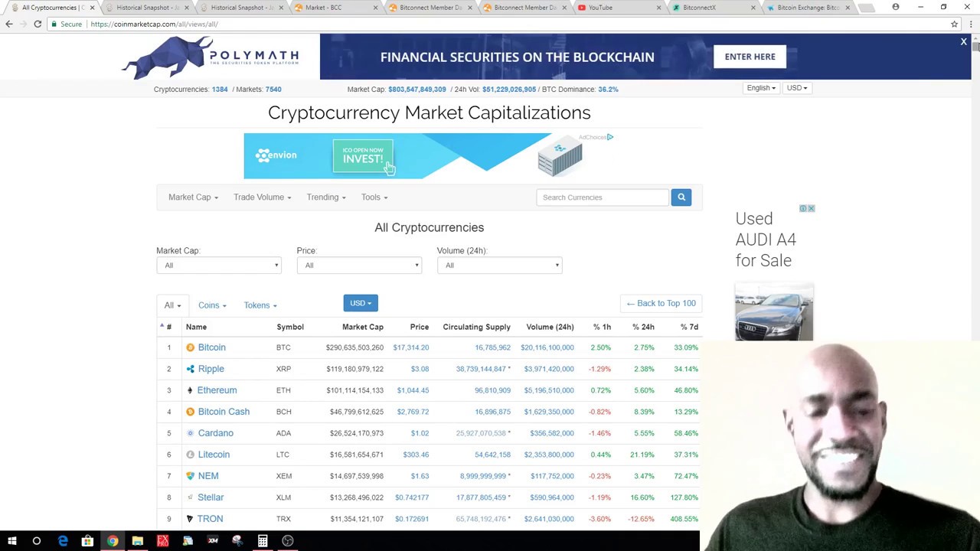This screenshot has height=551, width=980.
Task: Click the Cardano coin logo icon
Action: coord(190,433)
